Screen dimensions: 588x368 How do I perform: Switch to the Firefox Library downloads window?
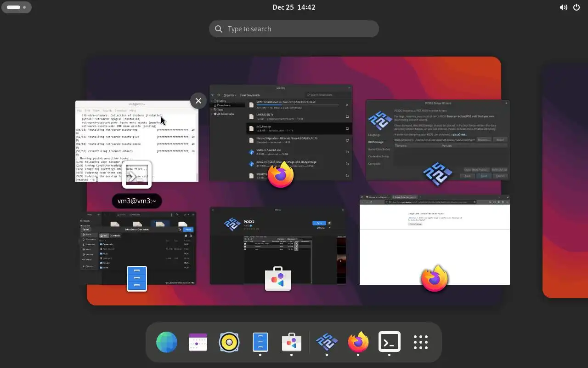point(281,133)
